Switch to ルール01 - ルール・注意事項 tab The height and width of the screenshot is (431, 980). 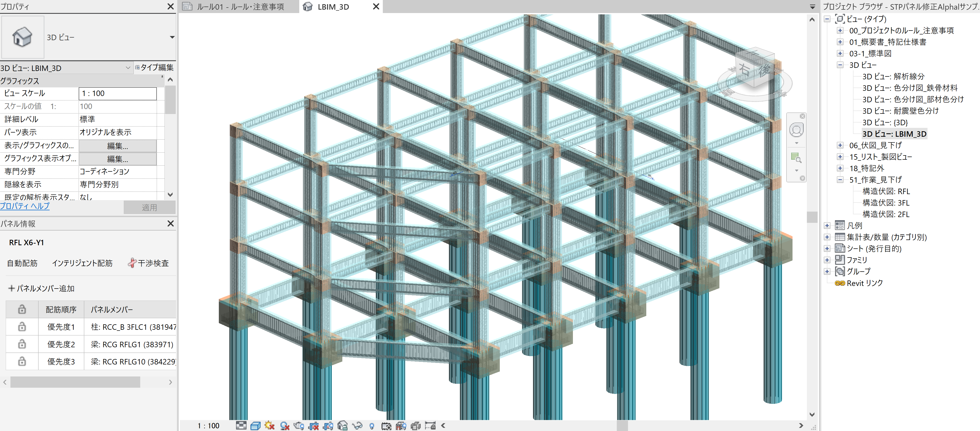240,7
